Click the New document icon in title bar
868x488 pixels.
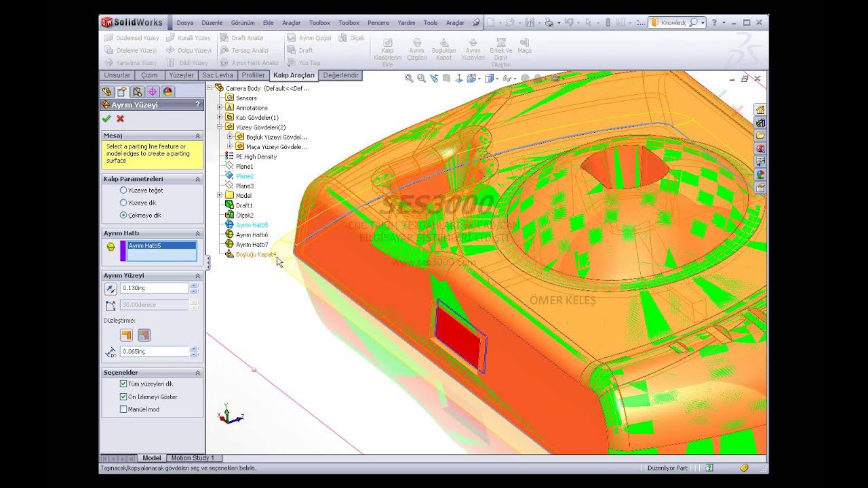[491, 22]
